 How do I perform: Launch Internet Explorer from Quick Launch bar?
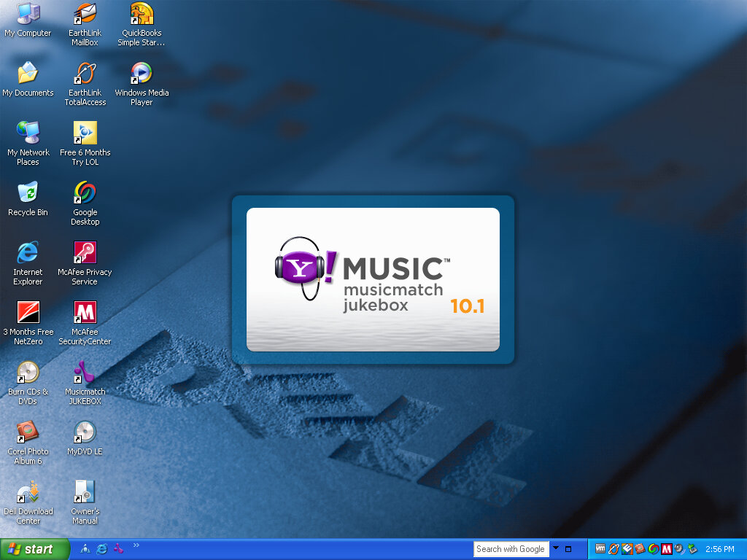(102, 549)
